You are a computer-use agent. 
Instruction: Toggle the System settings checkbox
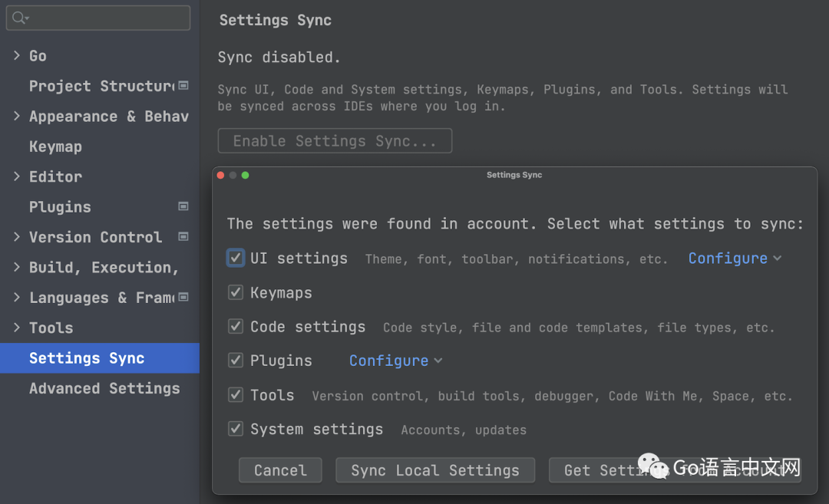click(x=236, y=429)
